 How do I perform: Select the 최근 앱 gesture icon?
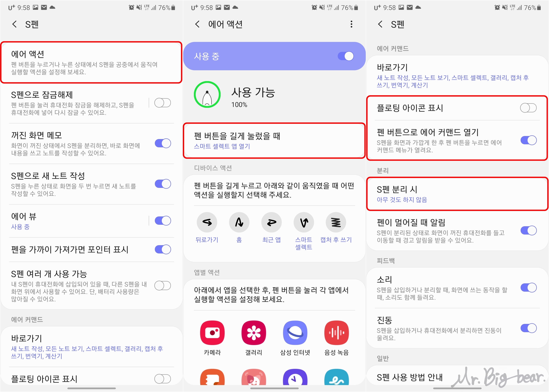(x=271, y=222)
